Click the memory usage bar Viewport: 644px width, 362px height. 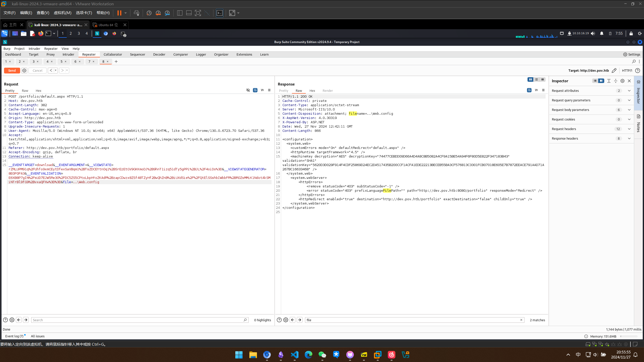629,336
